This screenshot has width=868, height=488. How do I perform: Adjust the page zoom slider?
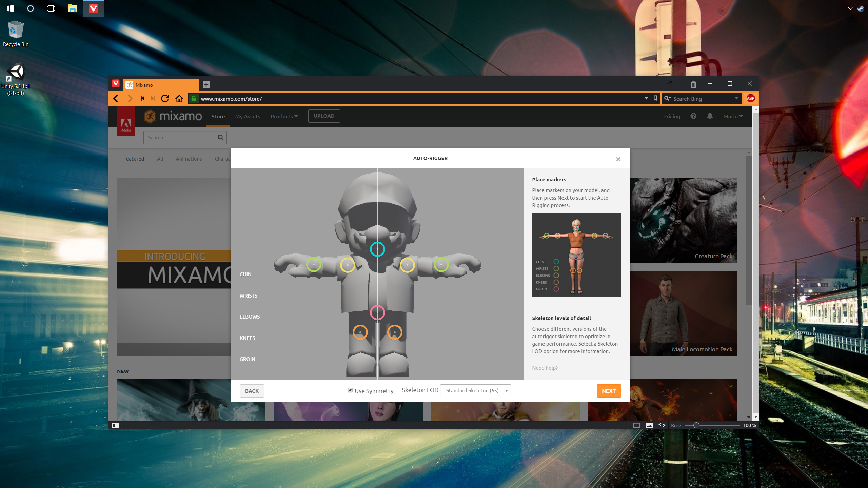coord(696,425)
